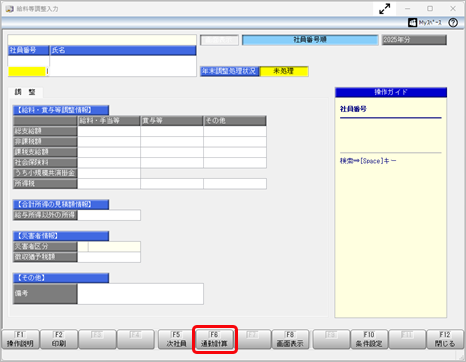Screen dimensions: 466x362
Task: Click the 【合計所得の見積額情報】 section header
Action: tap(61, 204)
